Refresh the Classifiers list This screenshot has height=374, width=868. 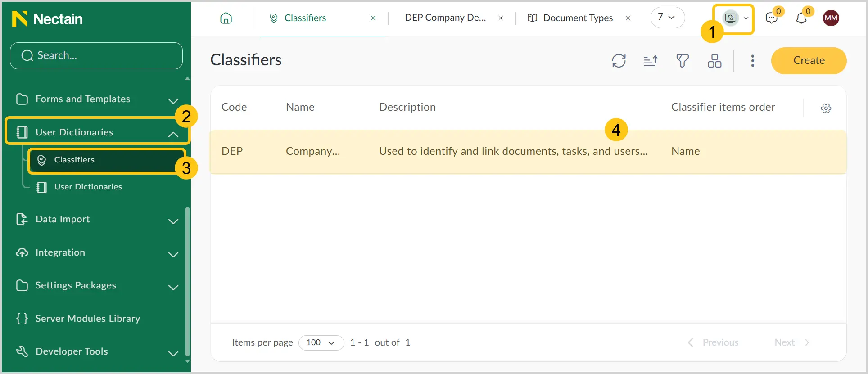(619, 61)
